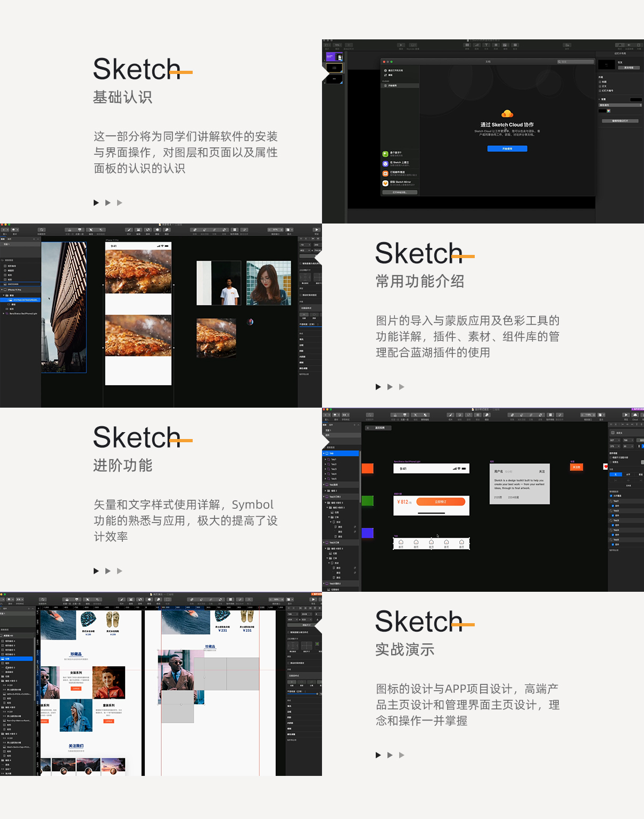Click the Insert plus icon in the food-photo Sketch window
Image resolution: width=644 pixels, height=819 pixels.
pos(5,229)
